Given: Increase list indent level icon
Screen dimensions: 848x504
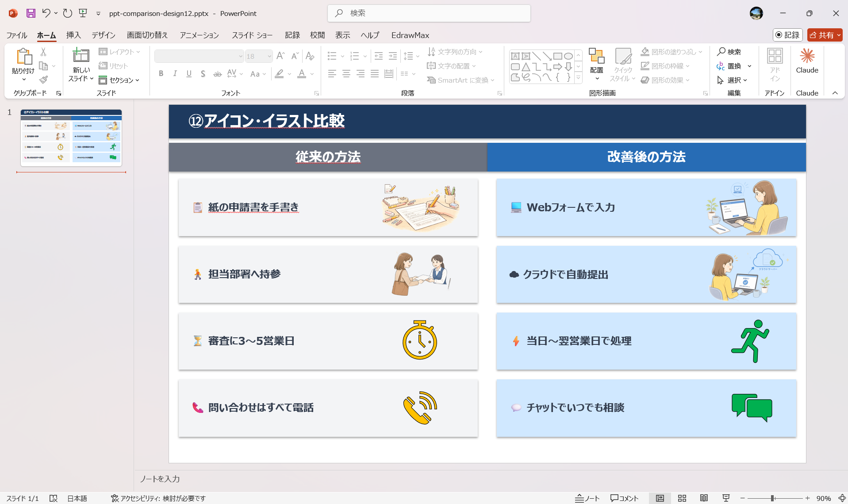Looking at the screenshot, I should click(393, 56).
